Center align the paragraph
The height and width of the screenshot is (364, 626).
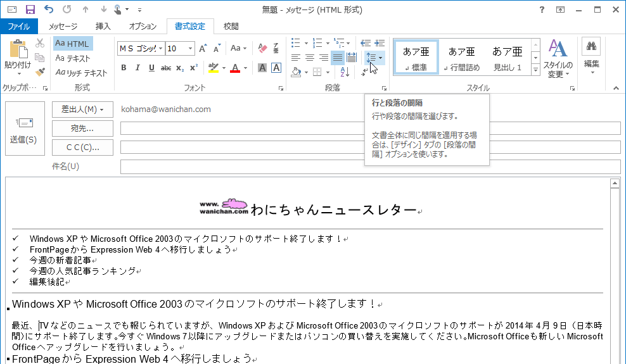(309, 58)
